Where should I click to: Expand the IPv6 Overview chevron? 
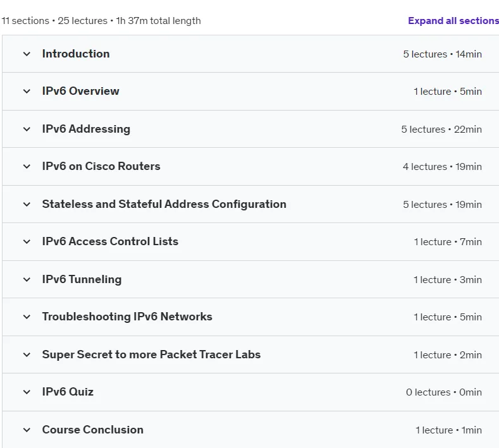(27, 92)
